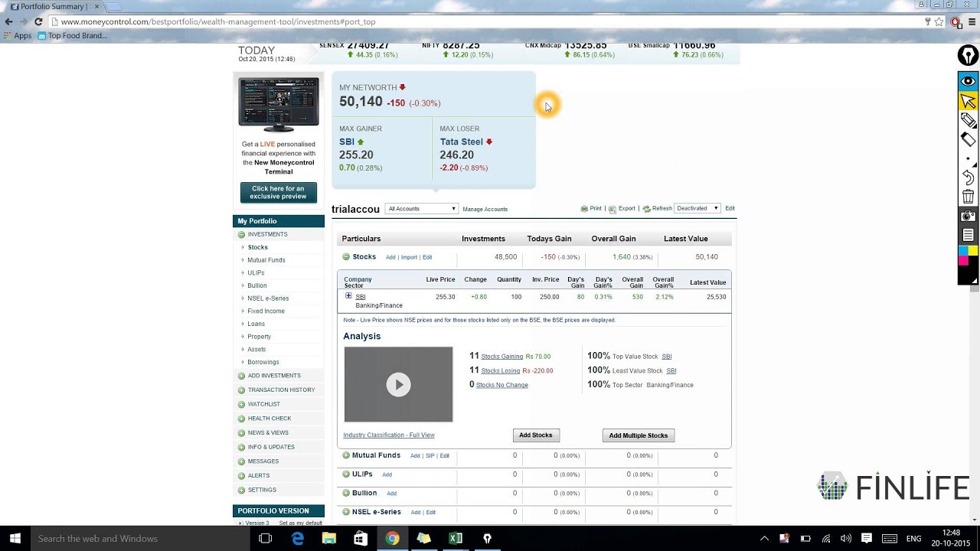Click the Moneycontrol Terminal monitor image
The height and width of the screenshot is (551, 980).
[279, 105]
